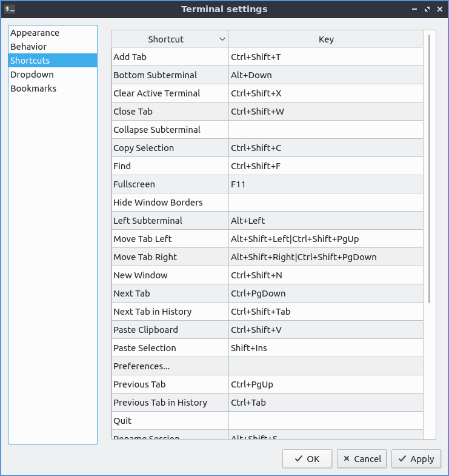Click the sort arrow in Shortcut header
The height and width of the screenshot is (476, 449).
click(x=222, y=39)
